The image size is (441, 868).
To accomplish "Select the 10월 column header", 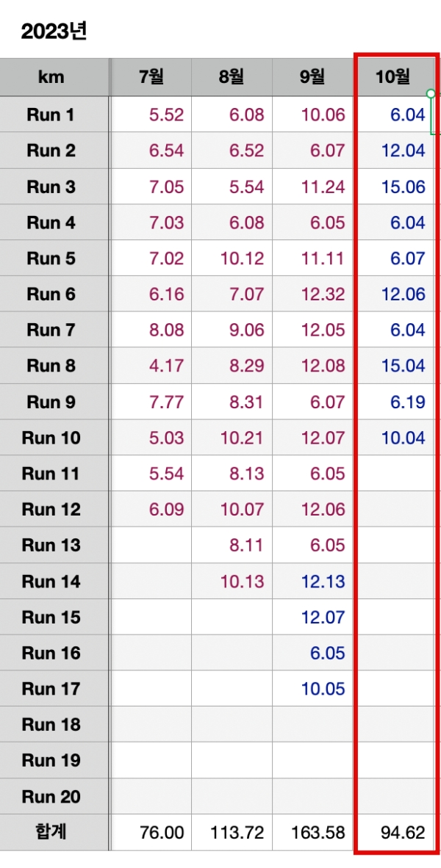I will (393, 78).
